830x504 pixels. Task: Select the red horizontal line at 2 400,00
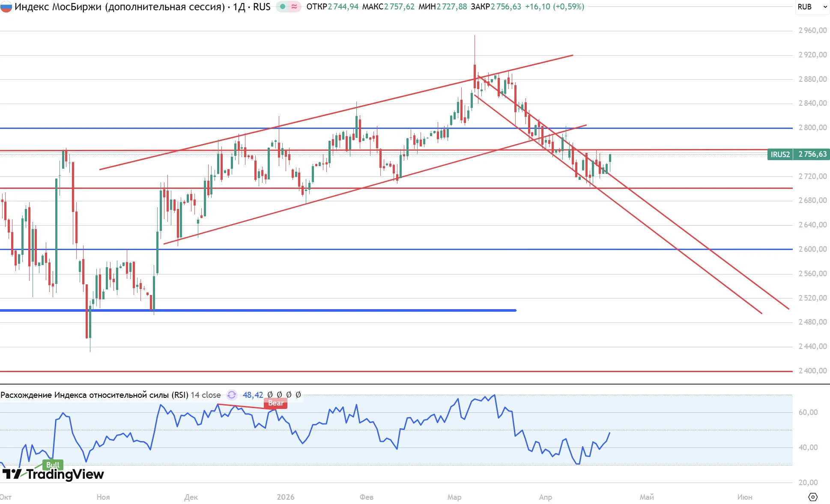tap(396, 371)
